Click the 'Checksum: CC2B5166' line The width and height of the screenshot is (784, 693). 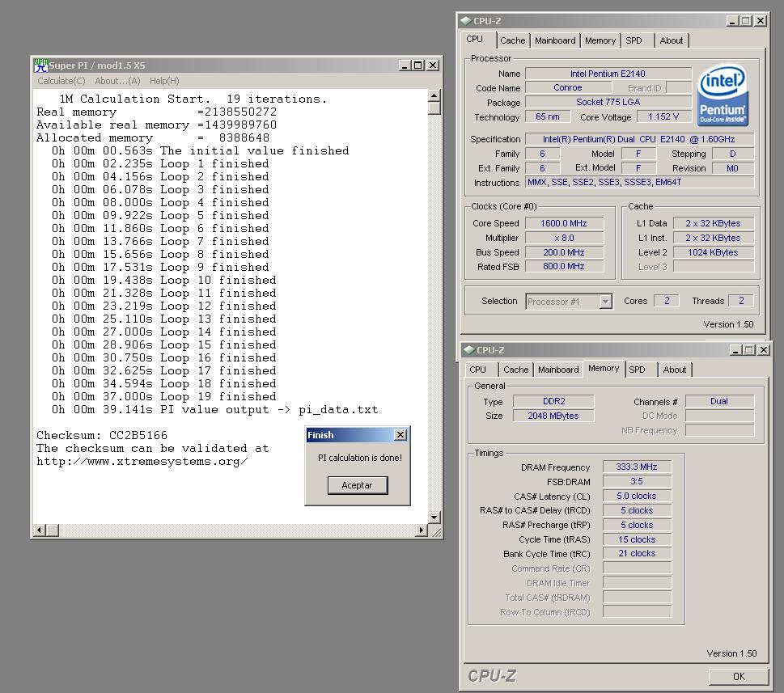tap(102, 435)
